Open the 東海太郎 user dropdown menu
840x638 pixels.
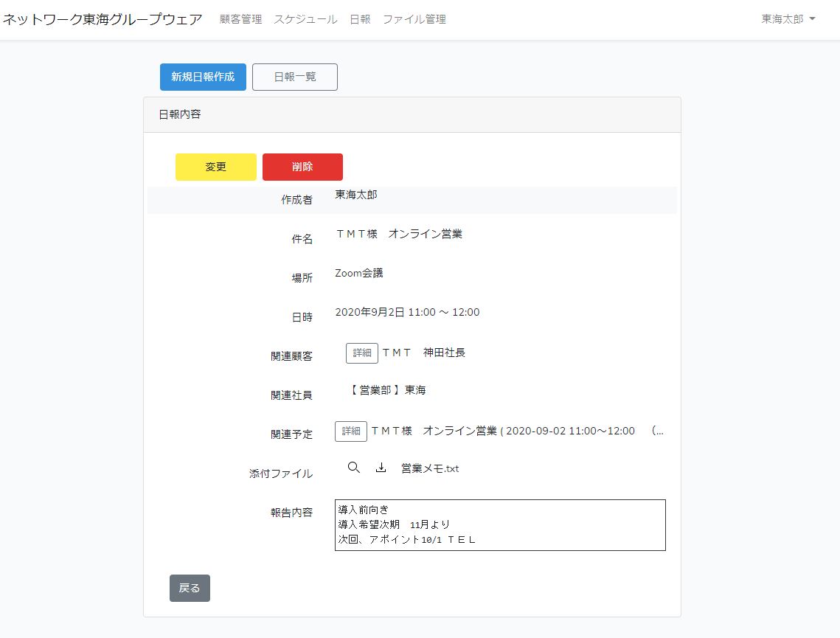(788, 19)
